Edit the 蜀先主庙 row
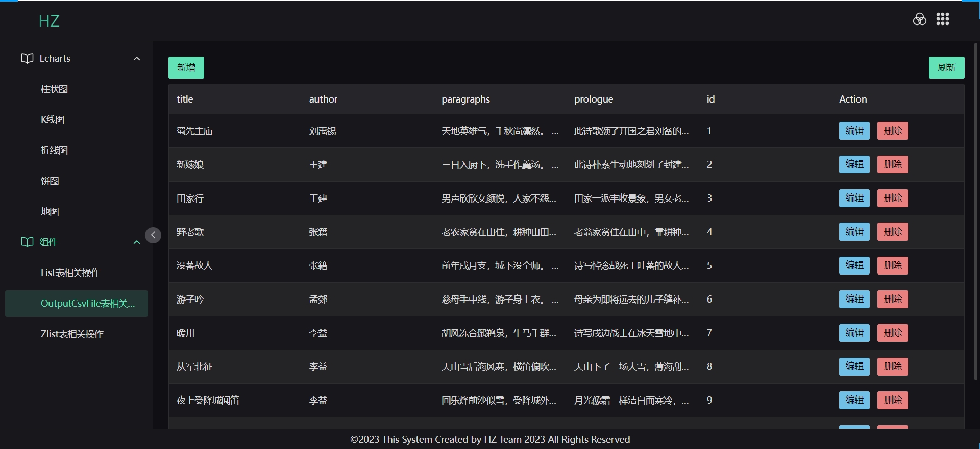The image size is (980, 449). coord(854,131)
